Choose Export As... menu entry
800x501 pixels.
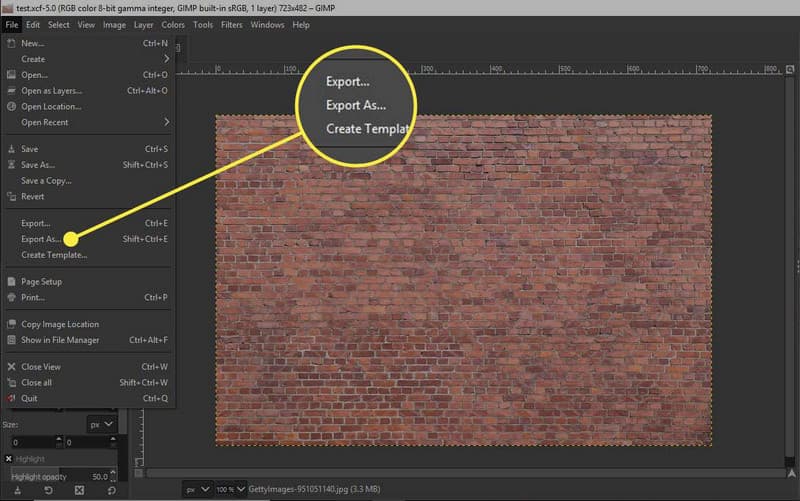(88, 239)
